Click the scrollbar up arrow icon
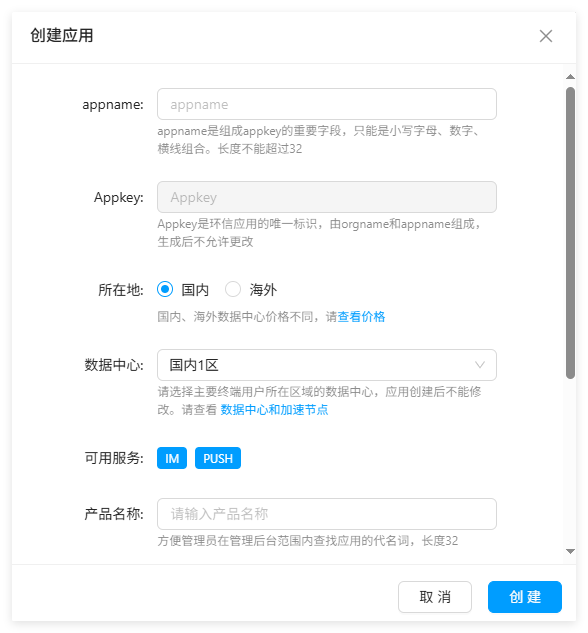This screenshot has width=588, height=633. tap(570, 77)
